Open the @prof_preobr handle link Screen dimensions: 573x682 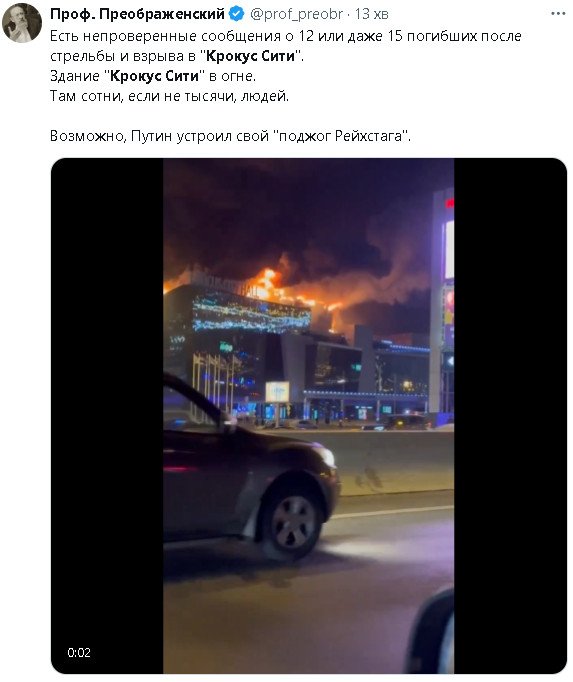coord(296,14)
